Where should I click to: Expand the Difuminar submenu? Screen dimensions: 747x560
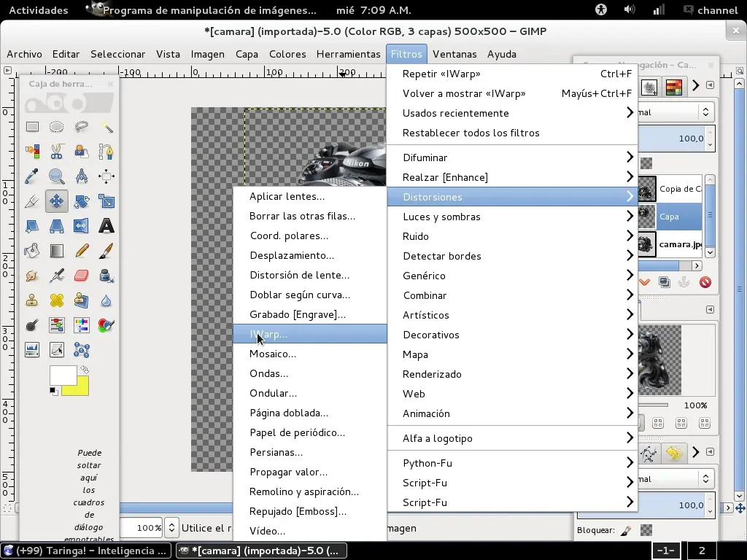pos(513,157)
